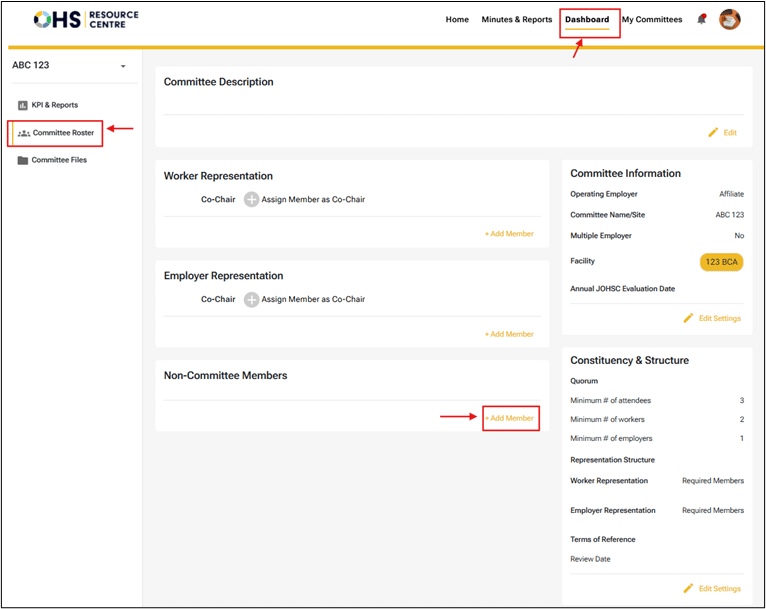The height and width of the screenshot is (609, 766).
Task: Click the Committee Roster people icon
Action: tap(24, 132)
